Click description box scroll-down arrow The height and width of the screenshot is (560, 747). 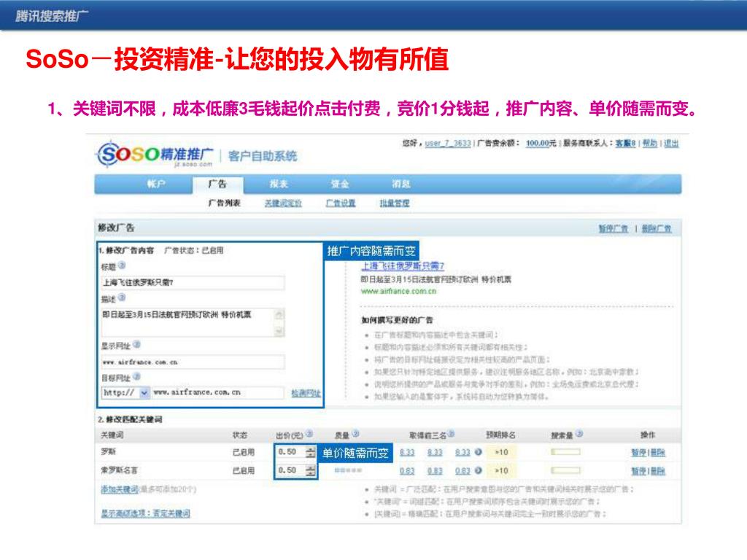[279, 331]
